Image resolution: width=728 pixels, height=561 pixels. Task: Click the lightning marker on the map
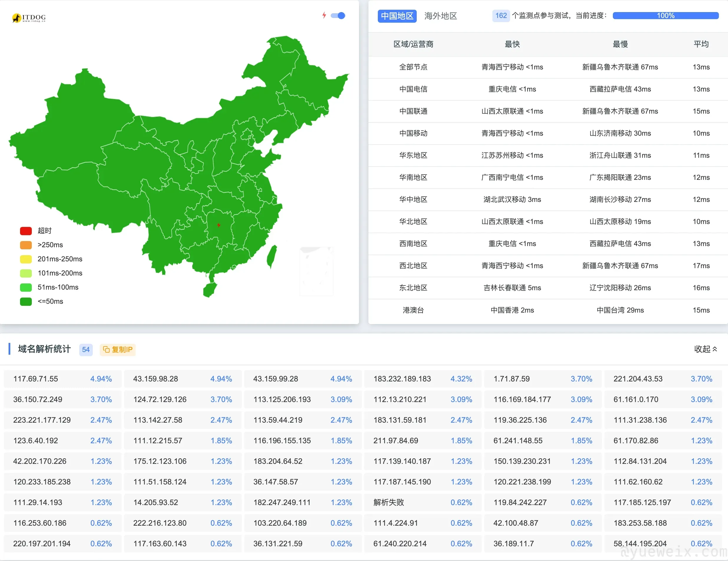pos(219,225)
